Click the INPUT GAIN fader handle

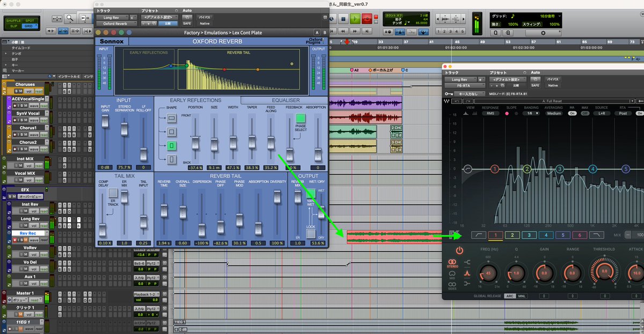[x=105, y=122]
